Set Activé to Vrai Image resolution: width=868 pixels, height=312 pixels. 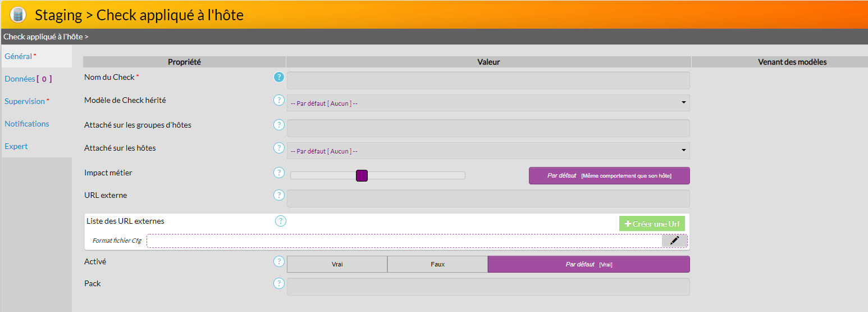(x=337, y=264)
